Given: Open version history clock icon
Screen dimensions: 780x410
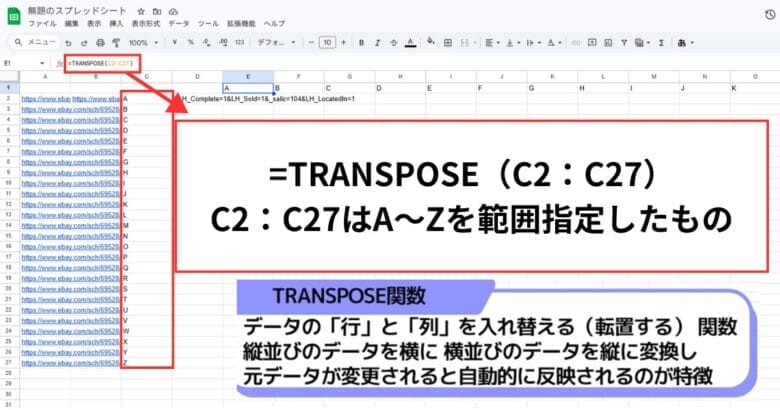Looking at the screenshot, I should pyautogui.click(x=770, y=15).
